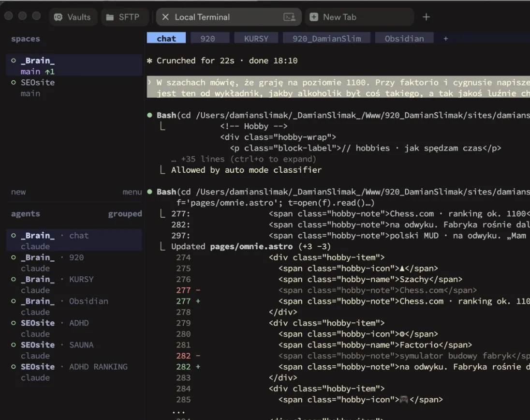
Task: Select the _Brain_ · chat agent
Action: tap(74, 240)
